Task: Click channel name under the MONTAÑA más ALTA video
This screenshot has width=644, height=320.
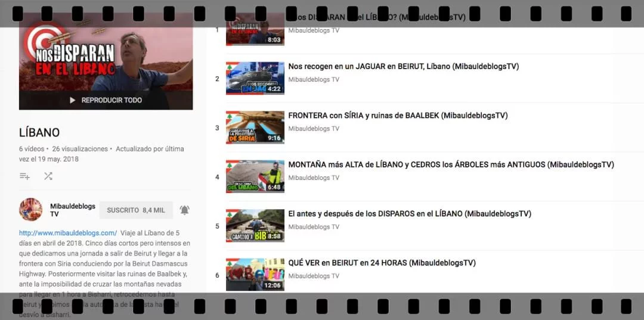Action: pos(314,178)
